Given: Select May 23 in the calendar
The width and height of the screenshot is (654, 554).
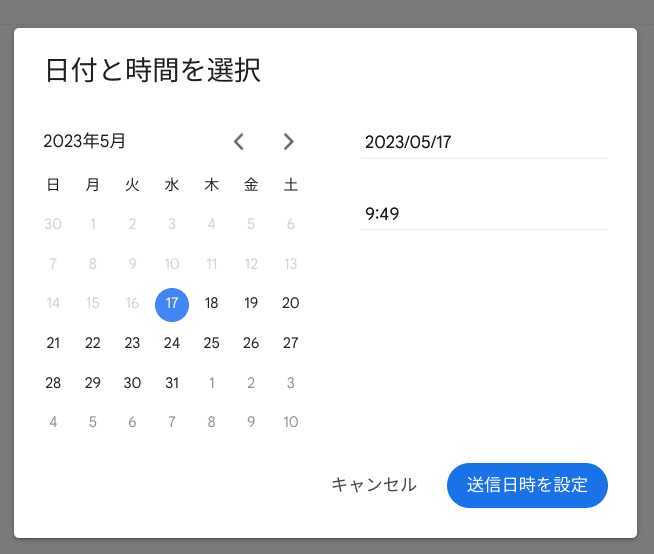Looking at the screenshot, I should [132, 343].
